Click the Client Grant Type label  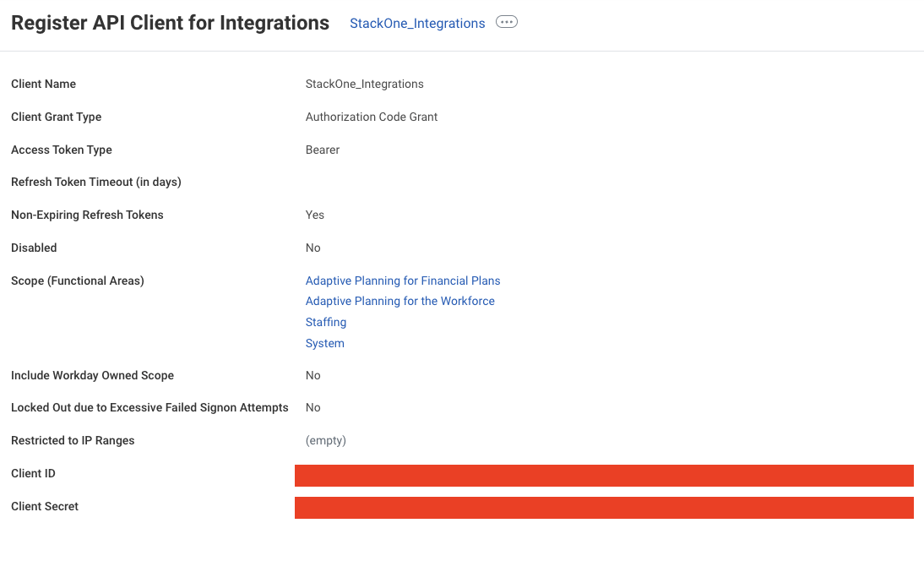pyautogui.click(x=56, y=117)
